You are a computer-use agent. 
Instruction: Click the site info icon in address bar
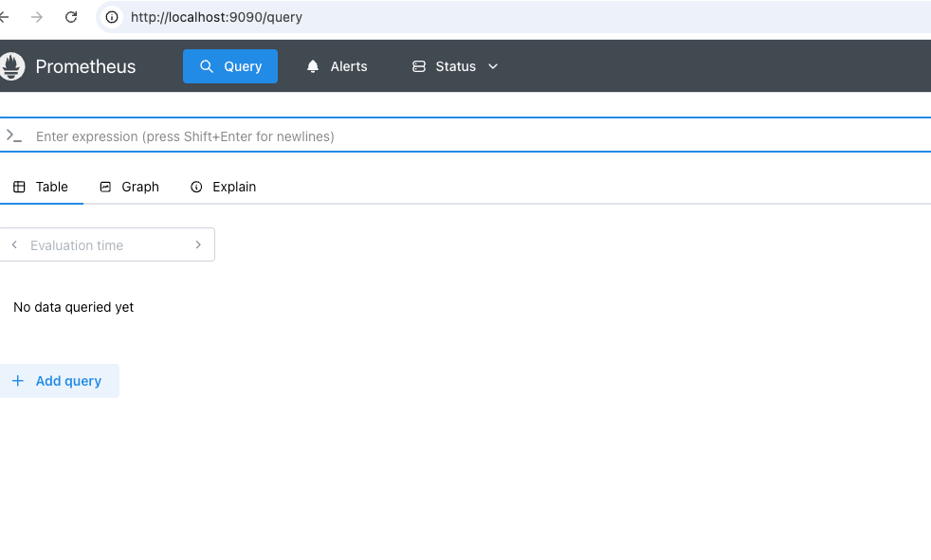tap(112, 17)
